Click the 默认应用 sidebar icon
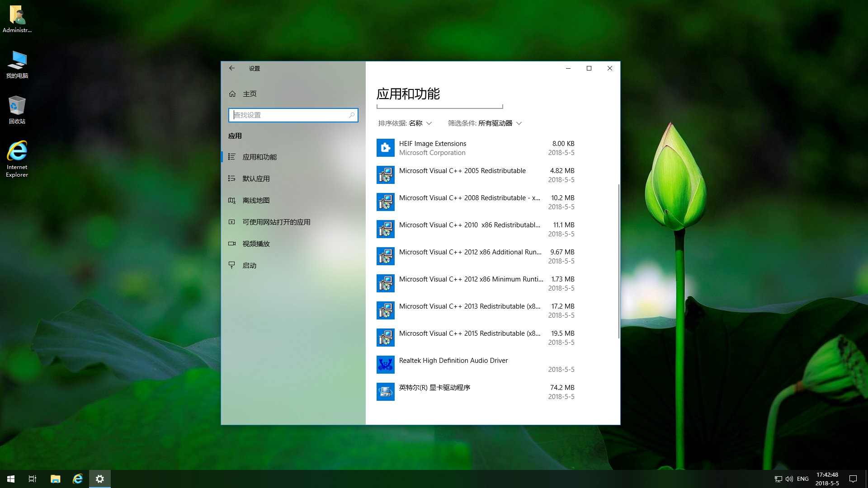 (x=232, y=178)
